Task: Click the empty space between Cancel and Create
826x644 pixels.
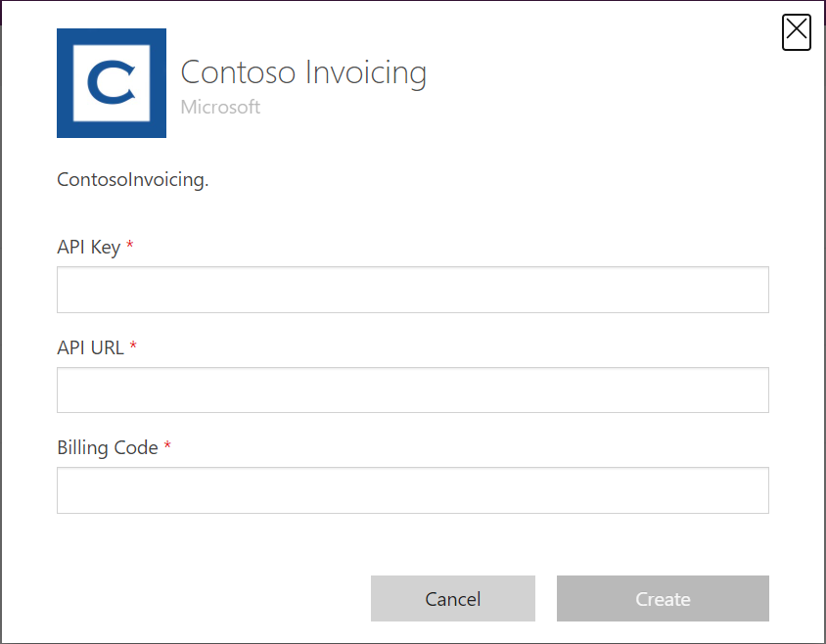Action: (545, 598)
